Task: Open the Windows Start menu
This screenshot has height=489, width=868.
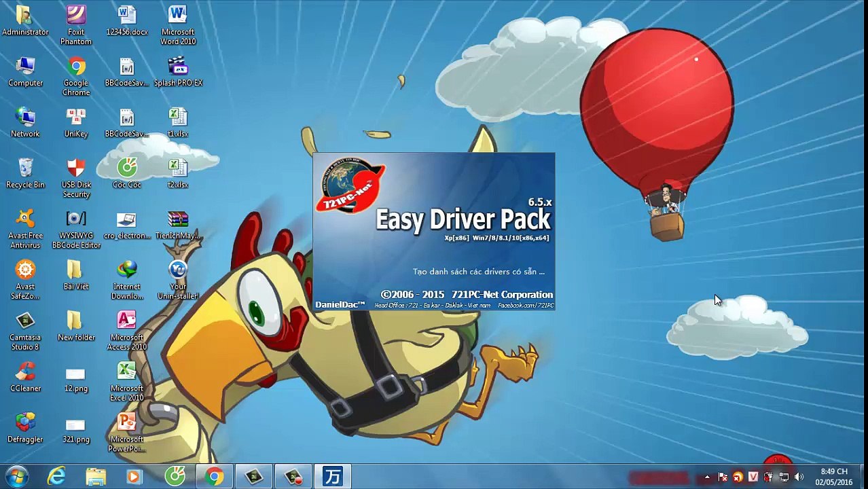Action: (16, 477)
